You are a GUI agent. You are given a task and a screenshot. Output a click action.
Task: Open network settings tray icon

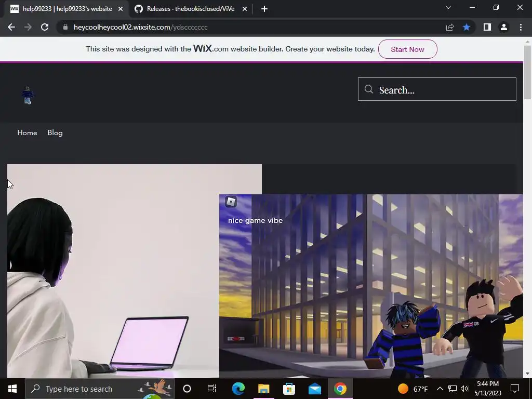[453, 389]
